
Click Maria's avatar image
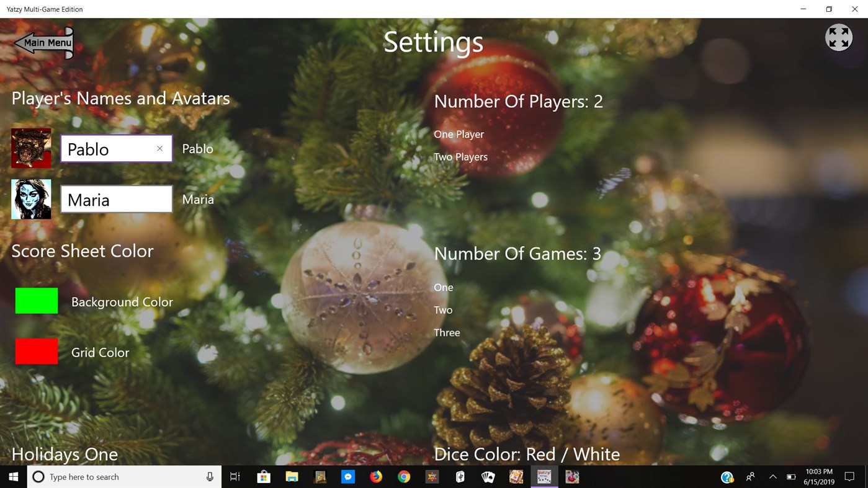[x=30, y=198]
